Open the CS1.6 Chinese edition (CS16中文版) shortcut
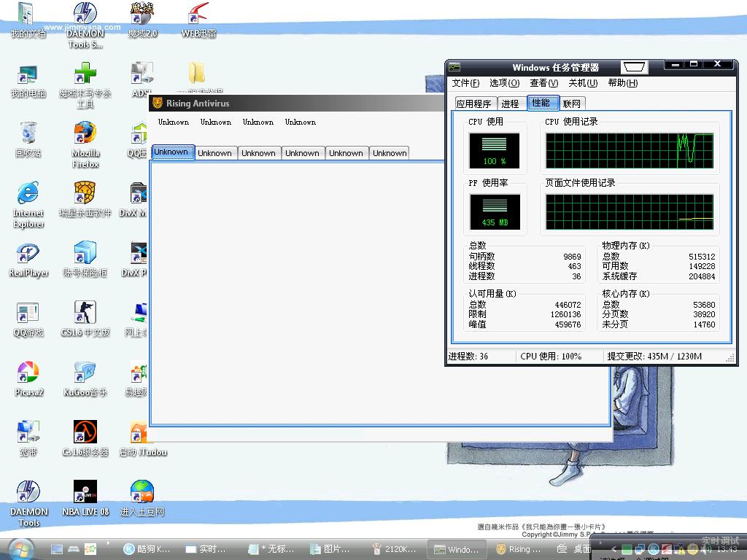This screenshot has height=560, width=747. 85,314
